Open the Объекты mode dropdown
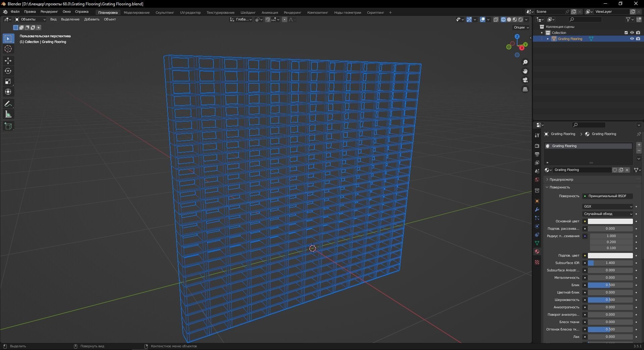Viewport: 644px width, 350px height. [x=30, y=19]
